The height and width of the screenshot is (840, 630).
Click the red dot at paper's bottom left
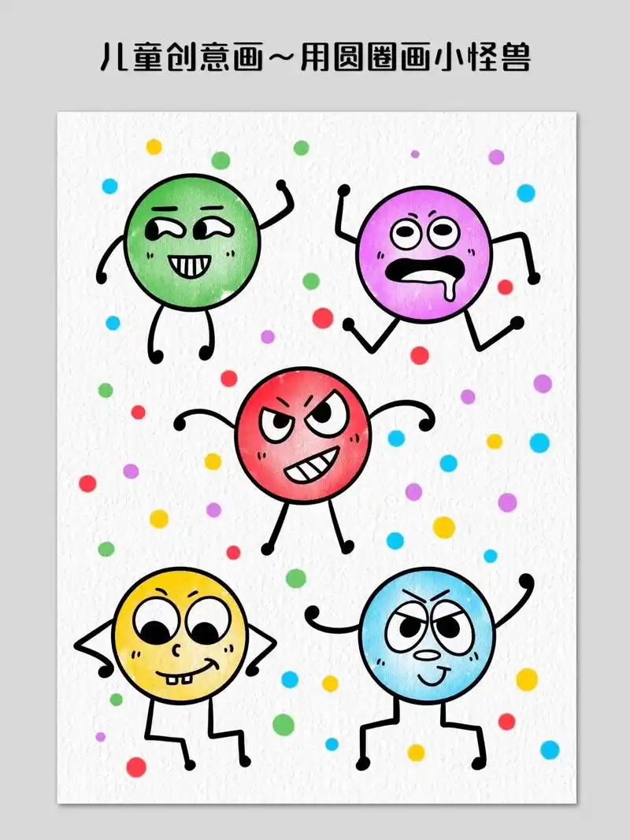click(x=136, y=766)
